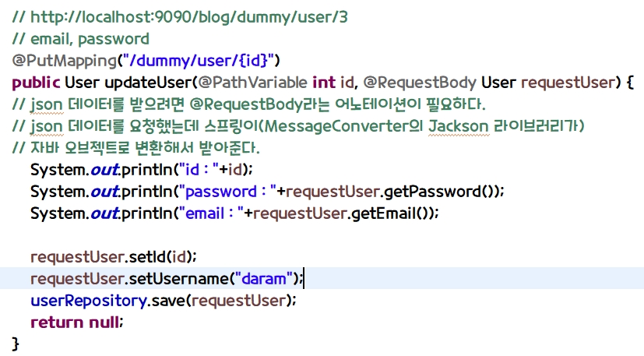The height and width of the screenshot is (356, 644).
Task: Click the "daram" string literal
Action: pyautogui.click(x=264, y=278)
